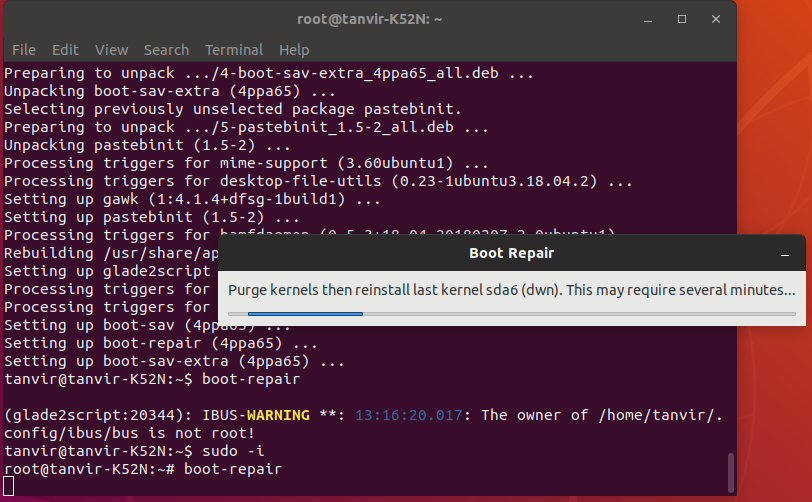812x502 pixels.
Task: Click the Boot Repair progress bar
Action: (512, 313)
